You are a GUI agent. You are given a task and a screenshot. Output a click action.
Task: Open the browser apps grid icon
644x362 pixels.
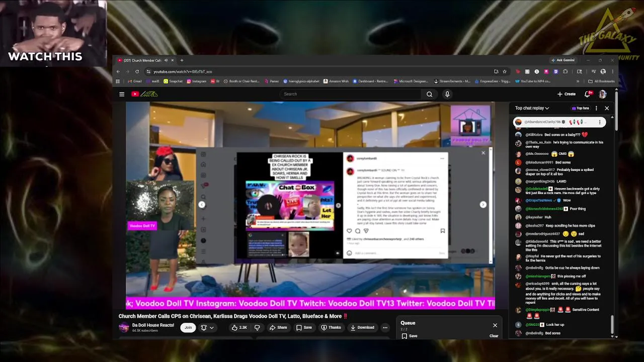[118, 81]
